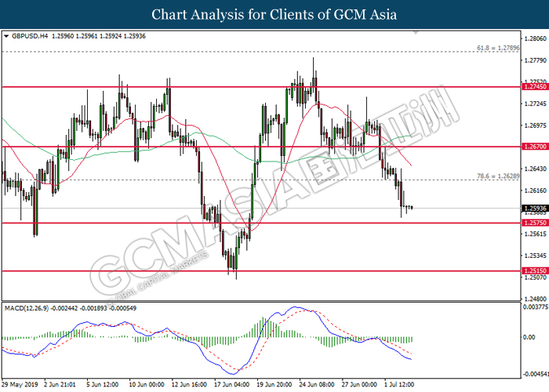Select the 1 Jul 12:00 time label

coord(399,384)
